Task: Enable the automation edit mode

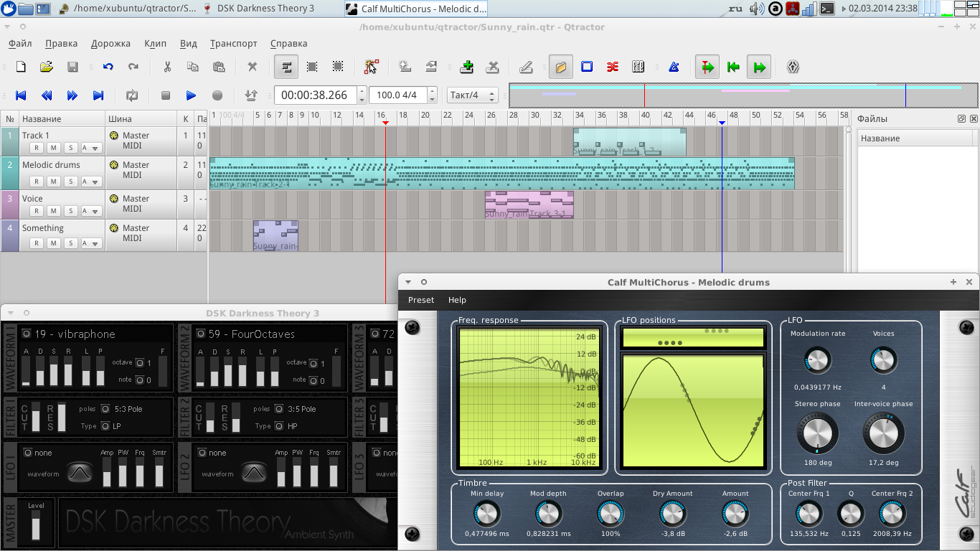Action: 371,67
